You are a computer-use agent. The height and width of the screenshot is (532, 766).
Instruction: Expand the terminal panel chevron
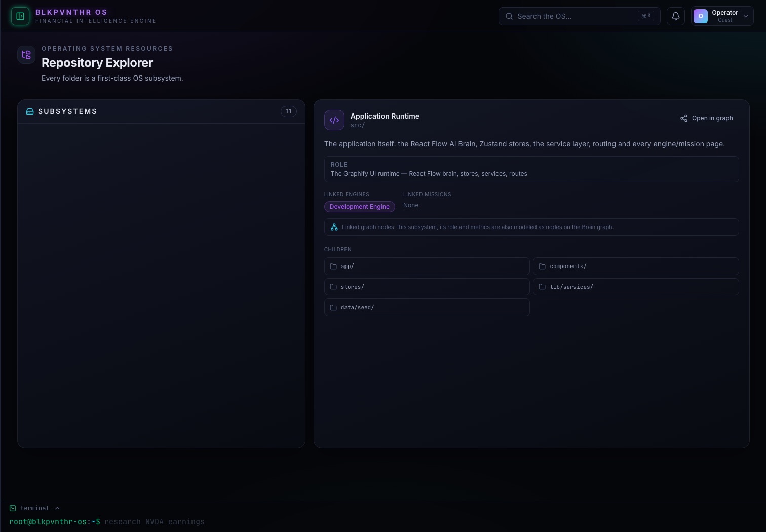pyautogui.click(x=57, y=508)
